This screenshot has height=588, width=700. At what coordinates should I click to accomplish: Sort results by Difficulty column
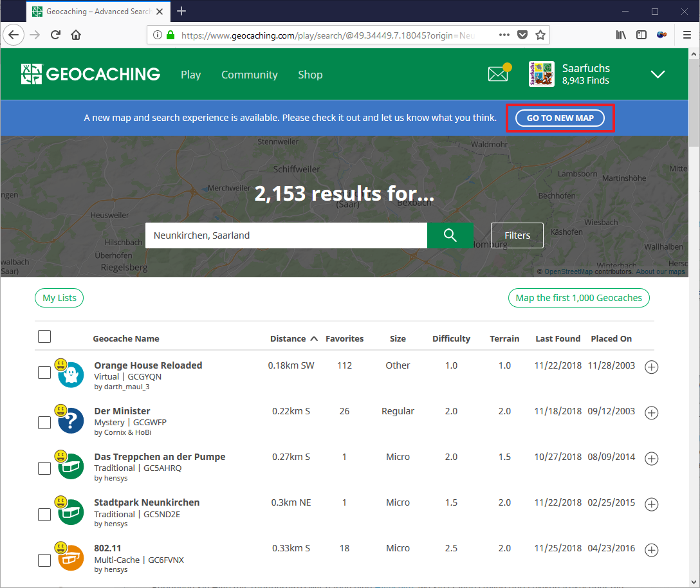pyautogui.click(x=451, y=339)
